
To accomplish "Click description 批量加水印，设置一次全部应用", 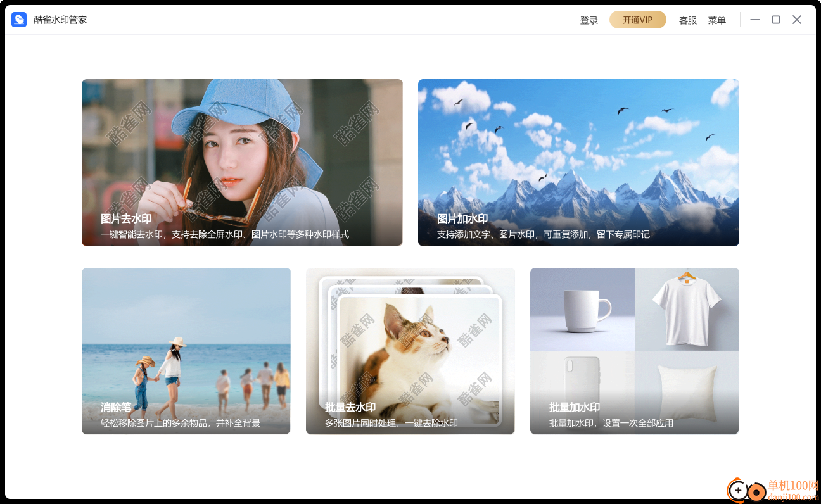I will point(611,423).
